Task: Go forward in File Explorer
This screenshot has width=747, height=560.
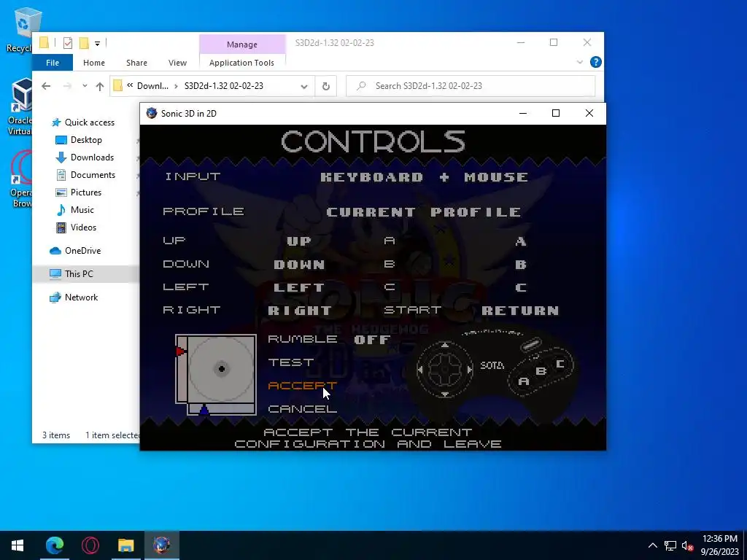Action: [67, 86]
